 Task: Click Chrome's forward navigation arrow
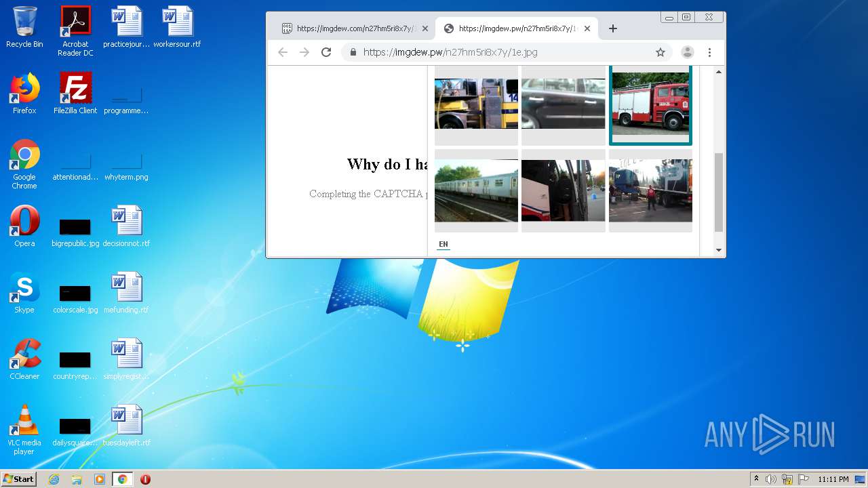(304, 52)
